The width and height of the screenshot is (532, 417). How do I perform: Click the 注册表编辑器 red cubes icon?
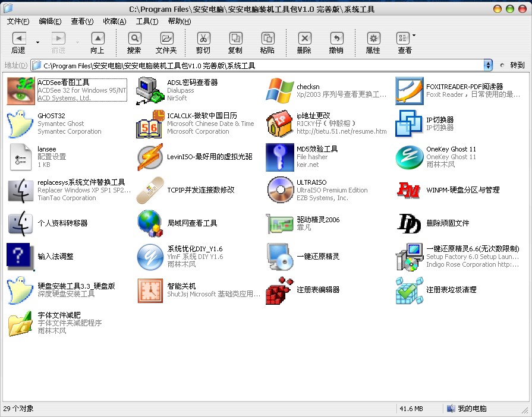280,290
